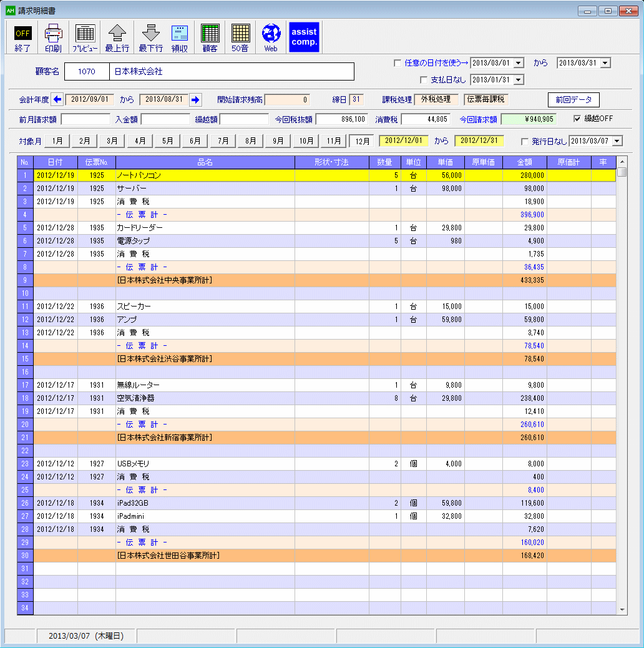Toggle 任意の日付を使う checkbox
Screen dimensions: 644x648
[x=398, y=63]
